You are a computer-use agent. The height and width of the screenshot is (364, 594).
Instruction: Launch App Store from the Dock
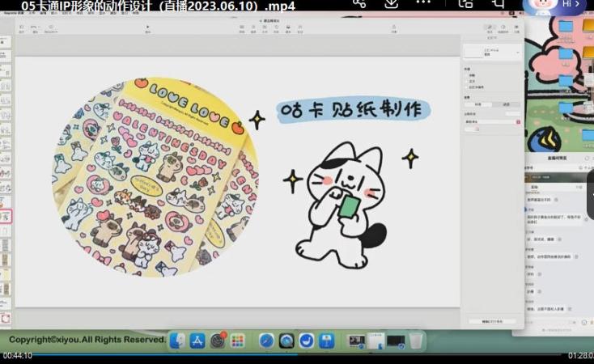point(197,341)
